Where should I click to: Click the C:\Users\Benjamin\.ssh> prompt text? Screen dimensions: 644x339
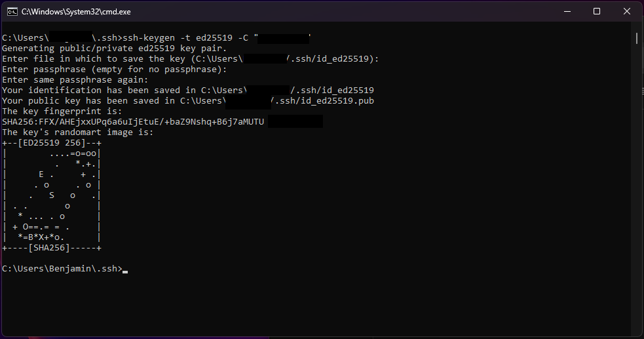(62, 269)
